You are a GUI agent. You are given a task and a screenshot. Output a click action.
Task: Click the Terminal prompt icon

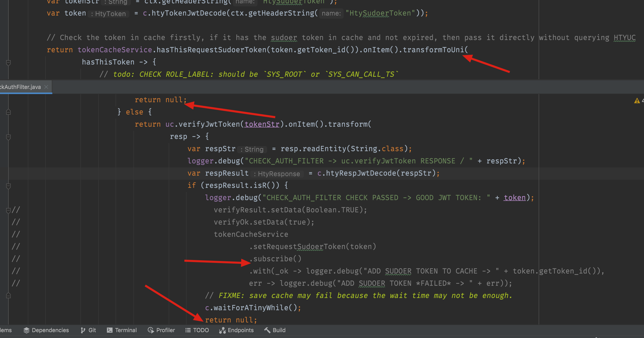[x=110, y=330]
